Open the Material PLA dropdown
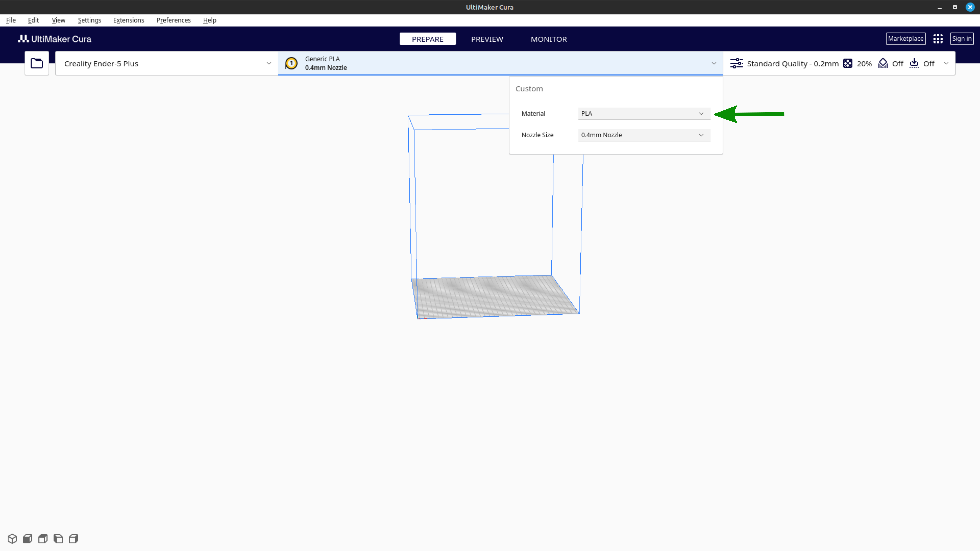The image size is (980, 551). coord(644,114)
